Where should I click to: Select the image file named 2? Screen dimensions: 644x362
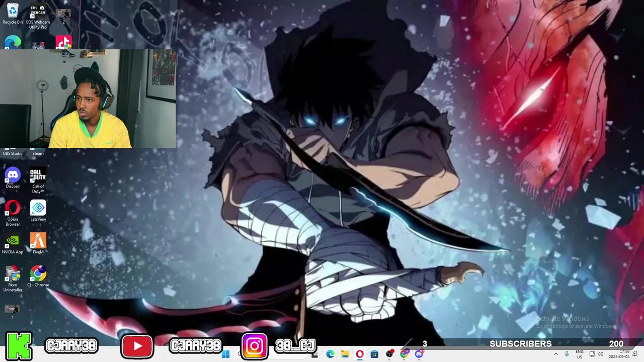tap(63, 17)
